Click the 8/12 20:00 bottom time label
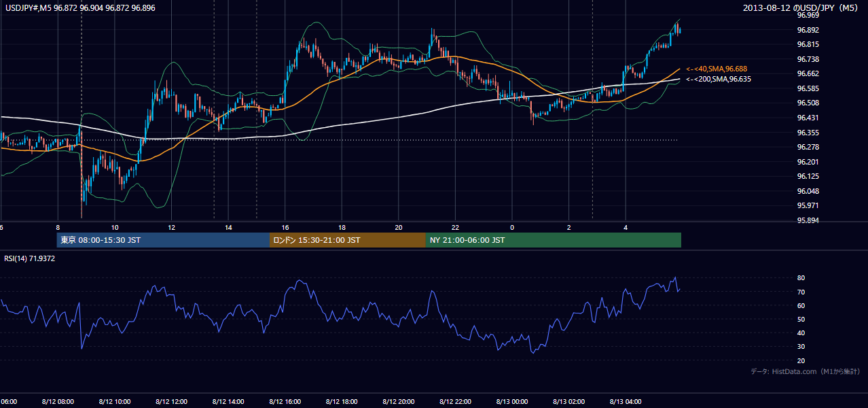868x408 pixels. (x=399, y=402)
